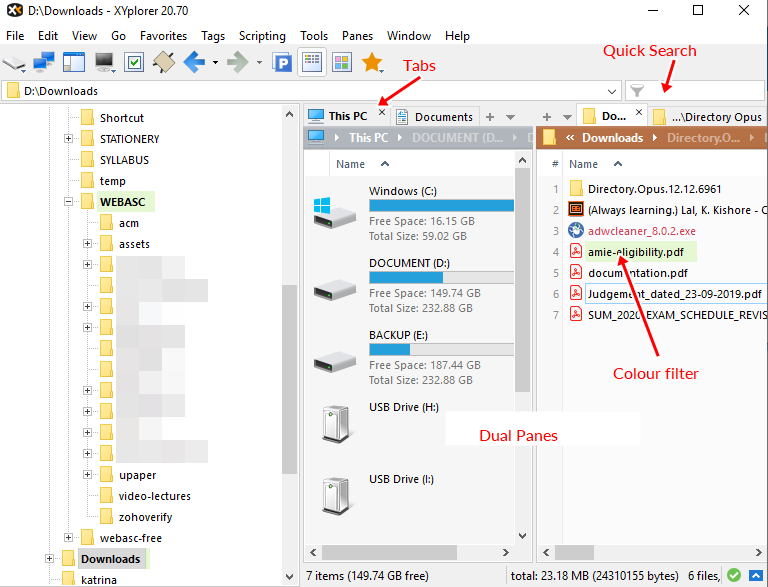Click the tan diamond toolbar icon
This screenshot has height=587, width=768.
click(164, 63)
